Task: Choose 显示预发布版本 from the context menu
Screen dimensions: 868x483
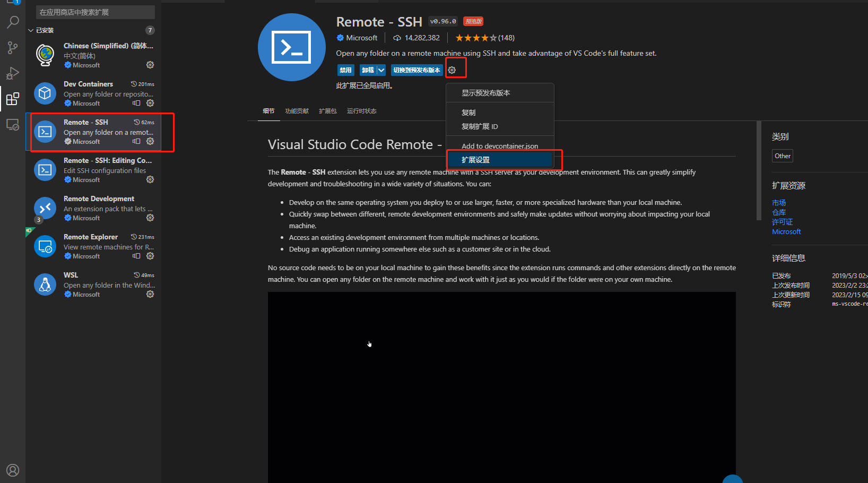Action: [500, 93]
